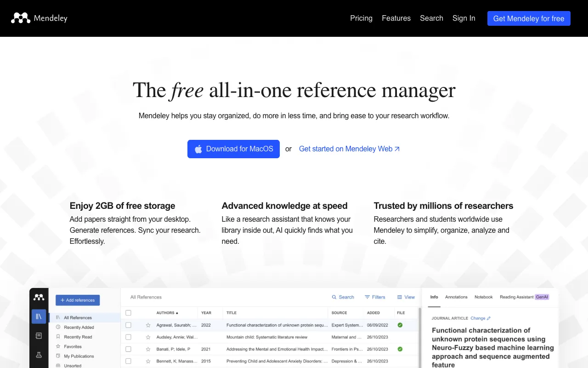Image resolution: width=588 pixels, height=368 pixels.
Task: Click the purple GenAI badge
Action: [542, 297]
